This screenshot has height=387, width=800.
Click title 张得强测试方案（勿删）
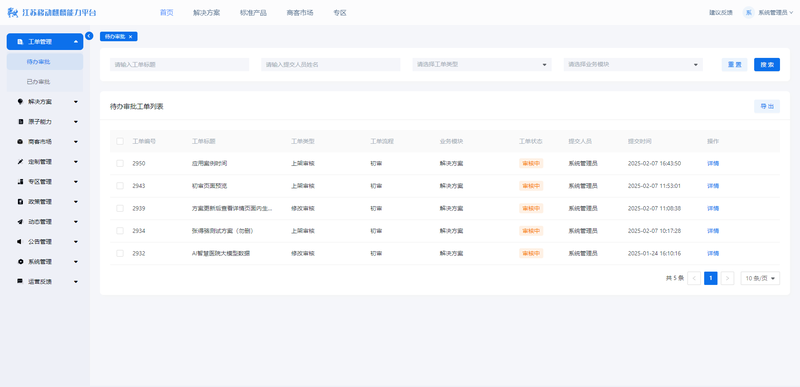click(x=222, y=231)
